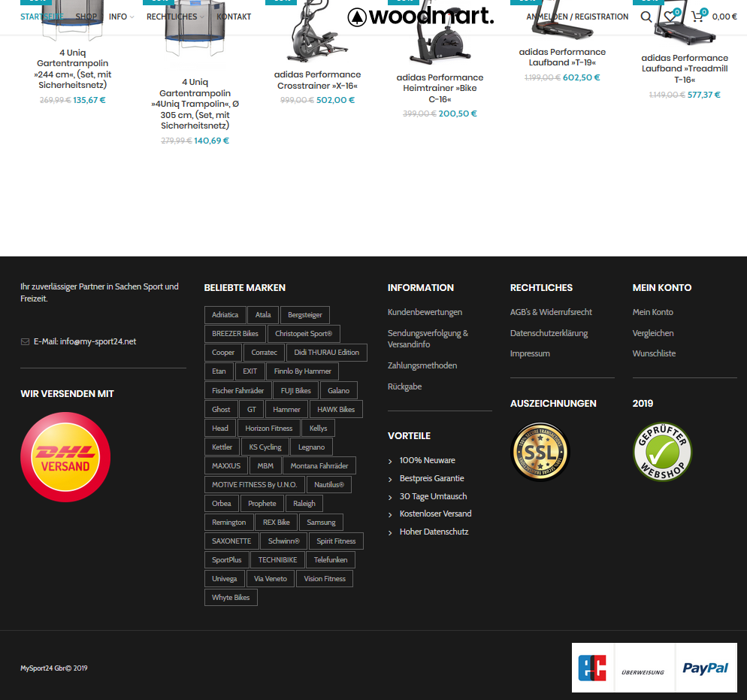Click the email envelope icon
The height and width of the screenshot is (700, 747).
(26, 341)
